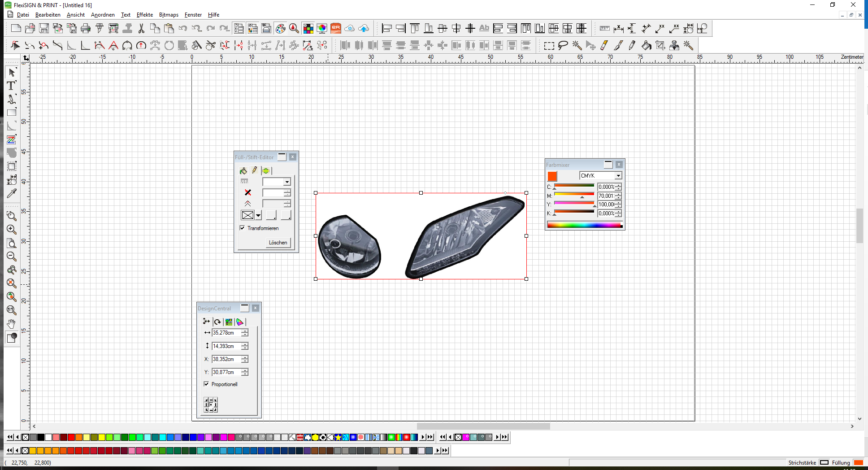Open the CMYK color mode dropdown
Viewport: 868px width, 470px height.
click(618, 176)
